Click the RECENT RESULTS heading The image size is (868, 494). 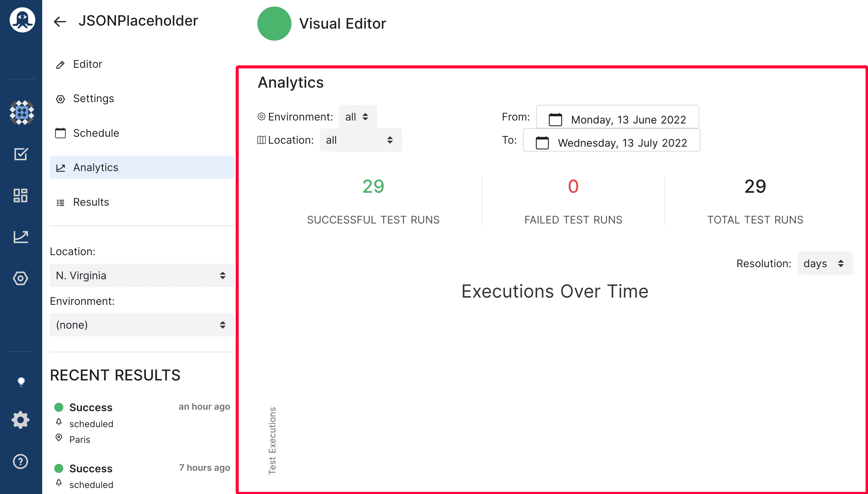click(x=115, y=375)
